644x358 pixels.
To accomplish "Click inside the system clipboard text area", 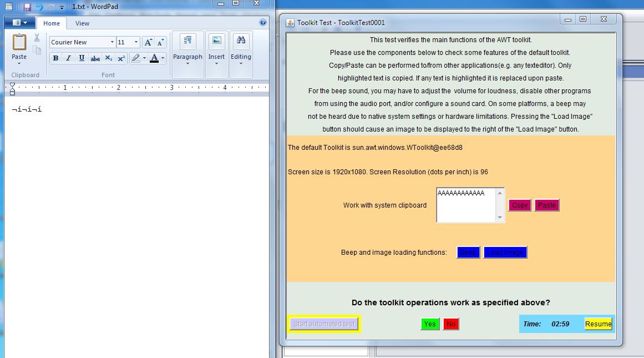I will tap(466, 208).
